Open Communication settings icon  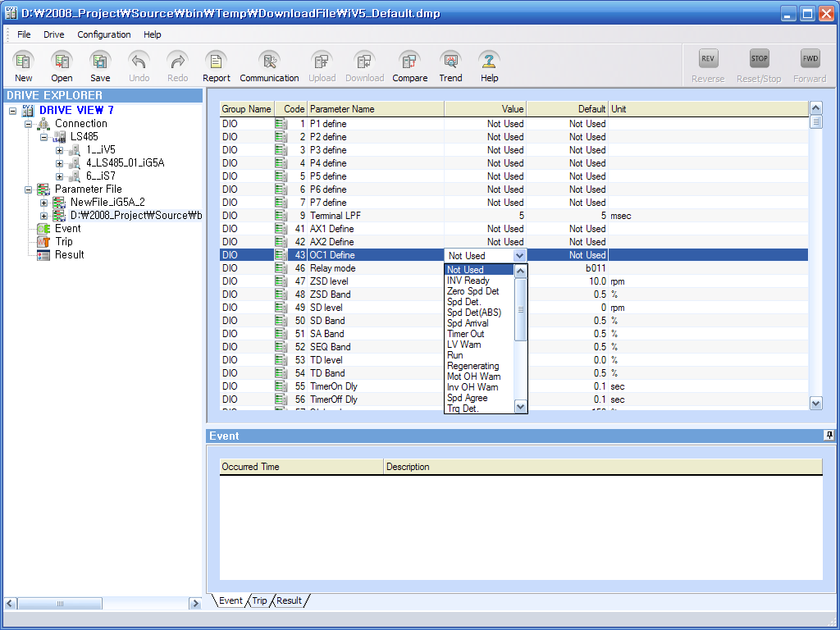[269, 62]
